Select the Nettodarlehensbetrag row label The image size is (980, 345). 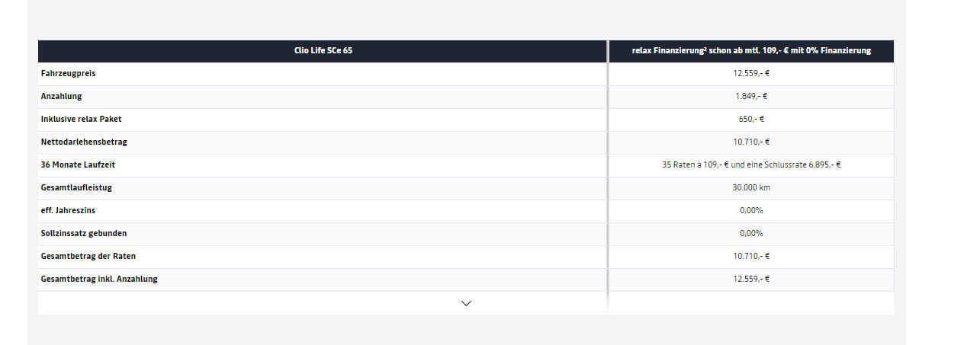pyautogui.click(x=85, y=142)
